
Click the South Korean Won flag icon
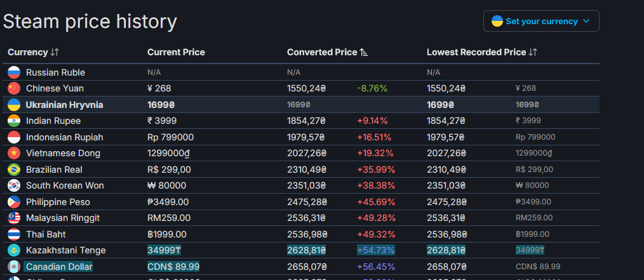click(x=14, y=185)
